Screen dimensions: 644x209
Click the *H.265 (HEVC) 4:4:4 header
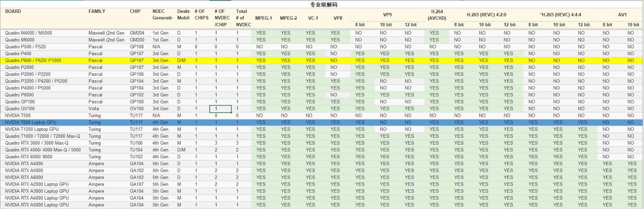click(561, 15)
